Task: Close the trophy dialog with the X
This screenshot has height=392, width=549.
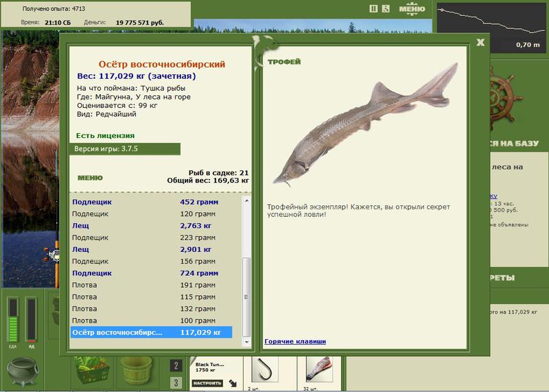Action: point(480,43)
